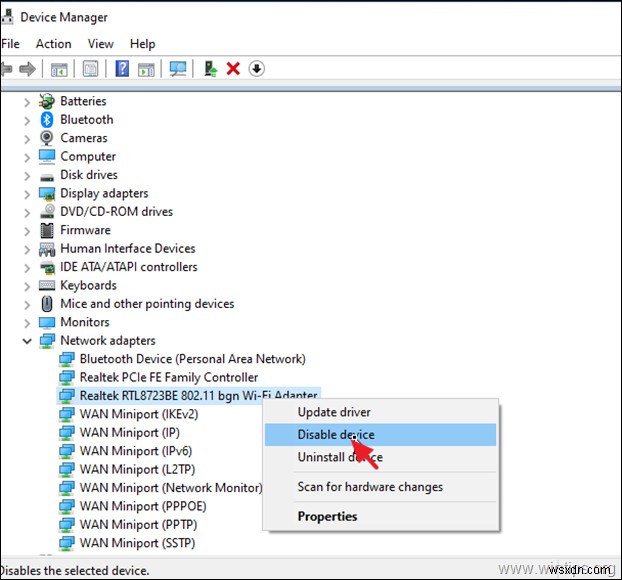Screen dimensions: 622x580
Task: Click the IDE ATA/ATAPI controllers label
Action: click(x=129, y=267)
